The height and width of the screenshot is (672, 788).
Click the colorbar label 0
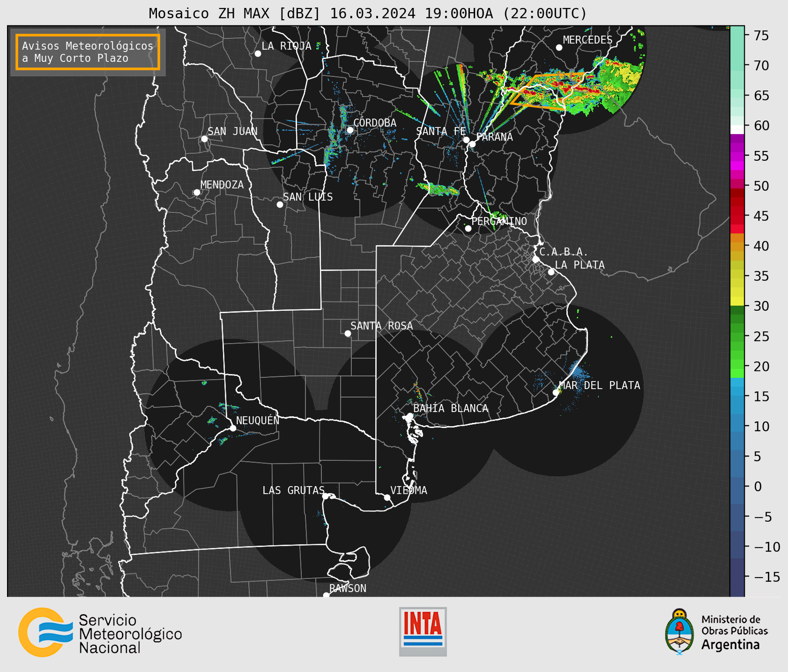(758, 486)
